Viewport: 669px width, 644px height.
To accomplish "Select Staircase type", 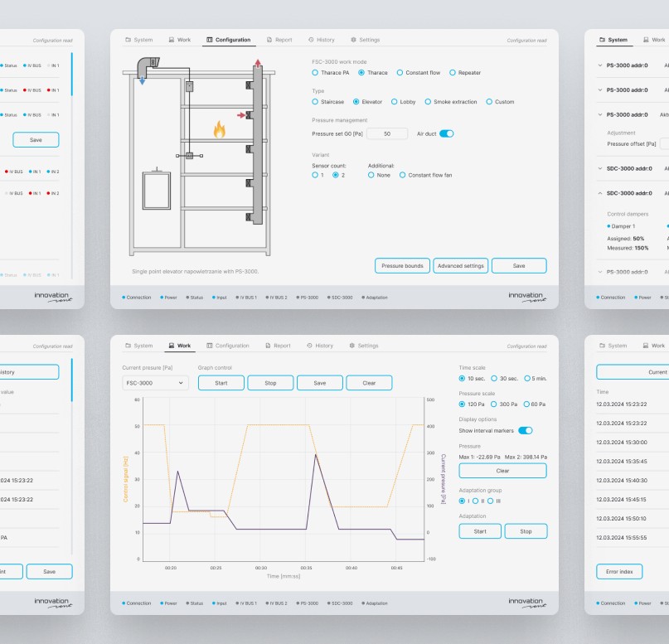I will coord(328,101).
